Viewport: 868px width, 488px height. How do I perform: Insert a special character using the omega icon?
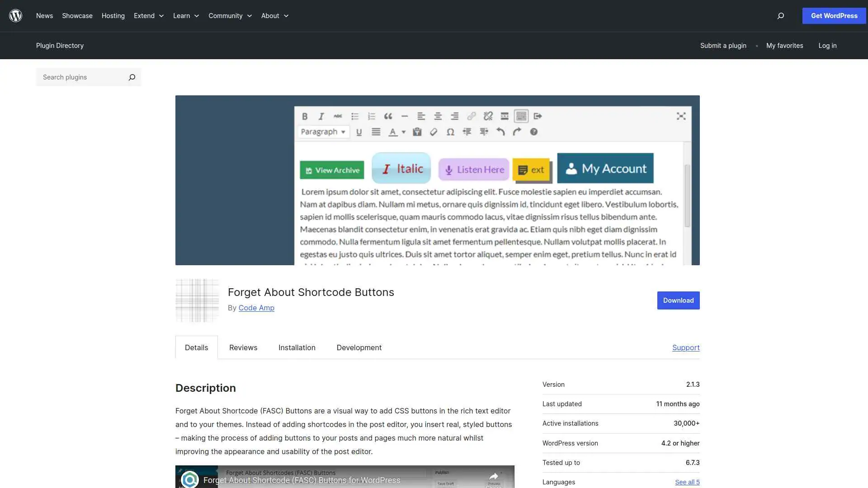pyautogui.click(x=451, y=131)
